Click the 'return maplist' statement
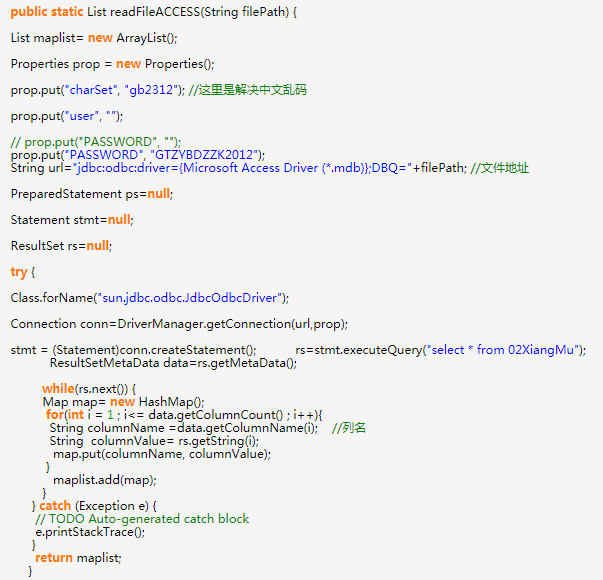Screen dimensions: 603x580 coord(78,558)
